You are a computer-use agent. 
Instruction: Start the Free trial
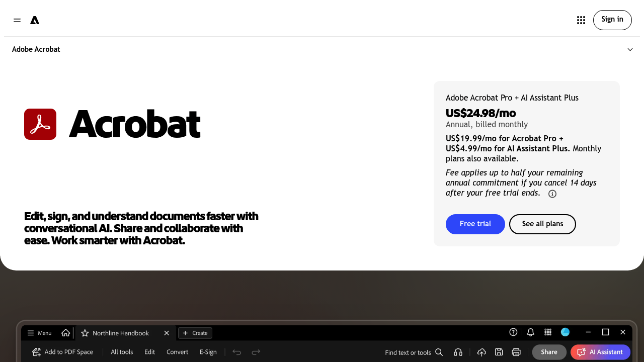pos(475,224)
